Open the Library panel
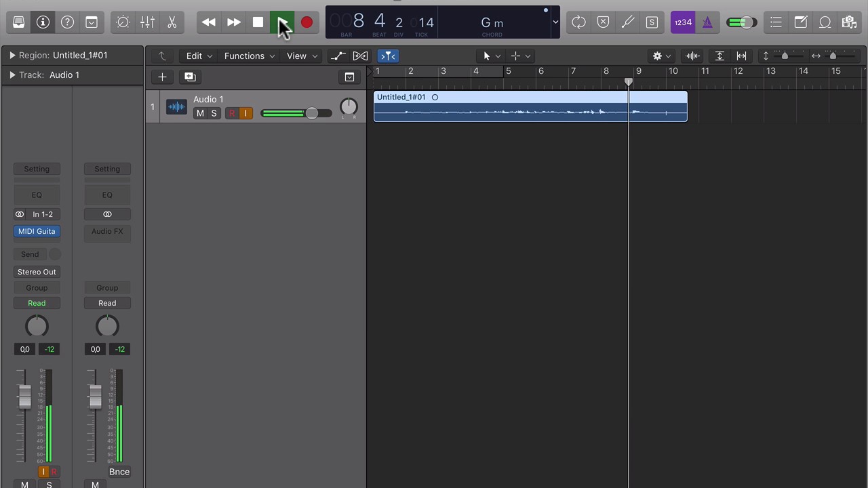This screenshot has height=488, width=868. coord(19,22)
